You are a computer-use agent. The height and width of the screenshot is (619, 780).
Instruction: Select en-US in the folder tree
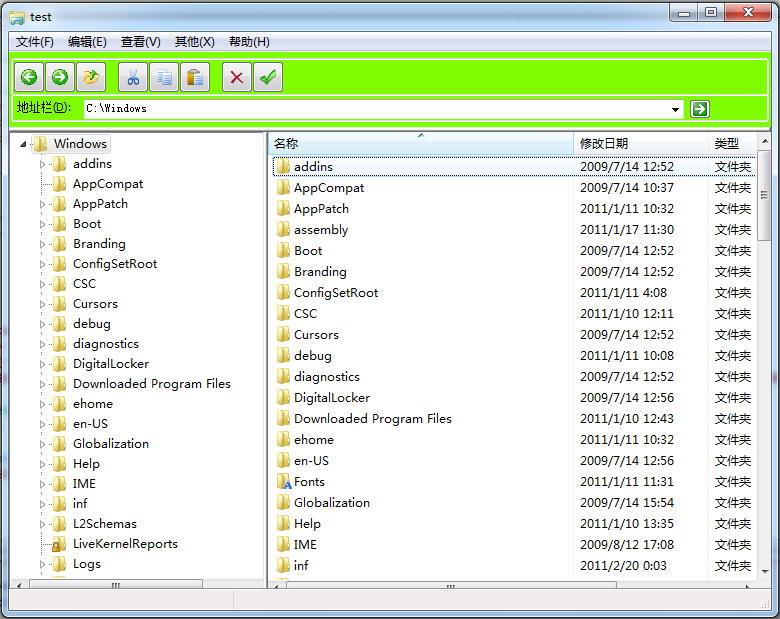(90, 423)
